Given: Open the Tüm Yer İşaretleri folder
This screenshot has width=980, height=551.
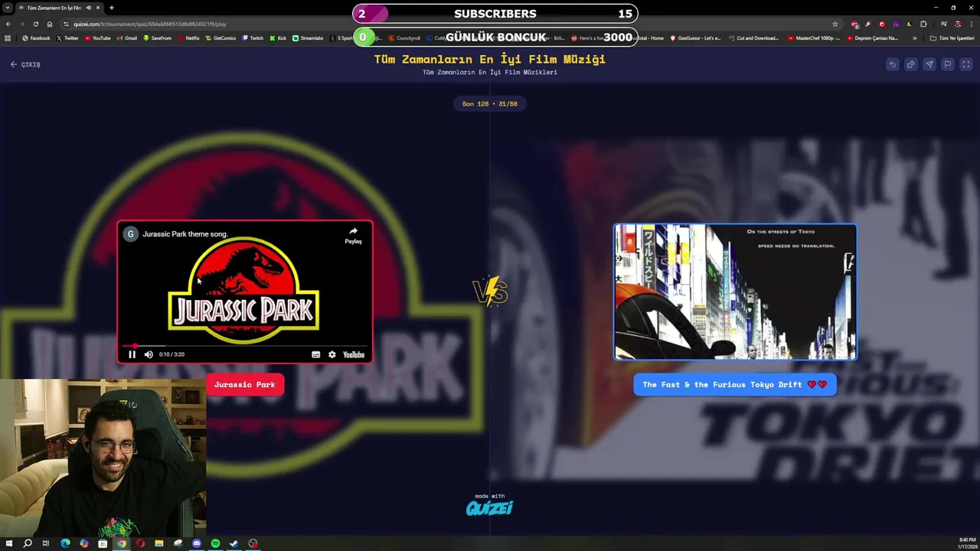Looking at the screenshot, I should coord(952,38).
